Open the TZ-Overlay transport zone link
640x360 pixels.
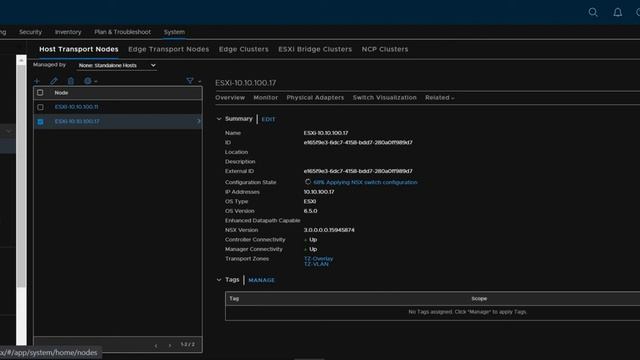click(318, 258)
